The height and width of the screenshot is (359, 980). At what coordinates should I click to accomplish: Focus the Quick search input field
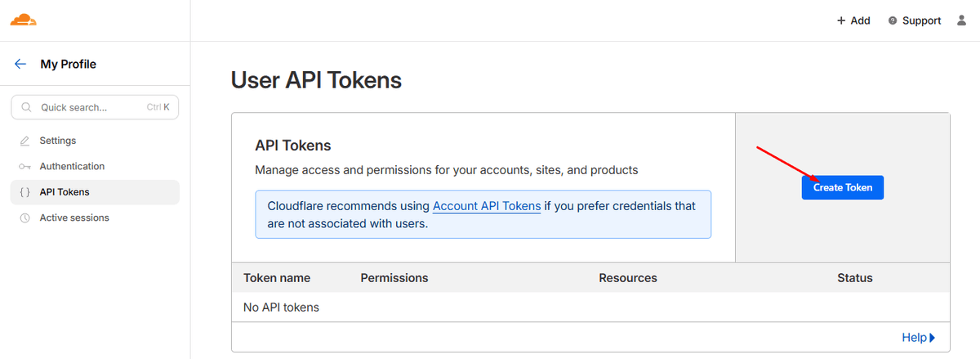tap(90, 107)
